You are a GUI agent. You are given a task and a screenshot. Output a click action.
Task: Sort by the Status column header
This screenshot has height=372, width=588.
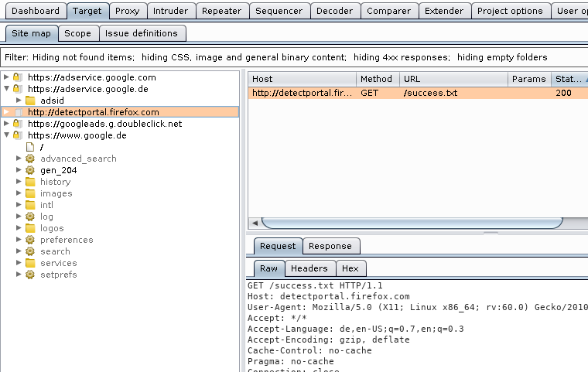[569, 79]
